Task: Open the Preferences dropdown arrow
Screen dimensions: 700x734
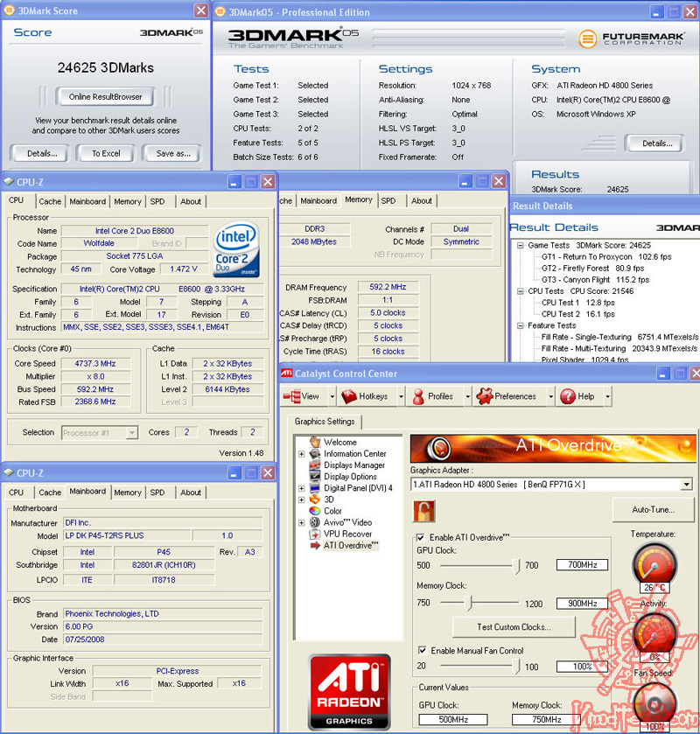Action: click(550, 396)
